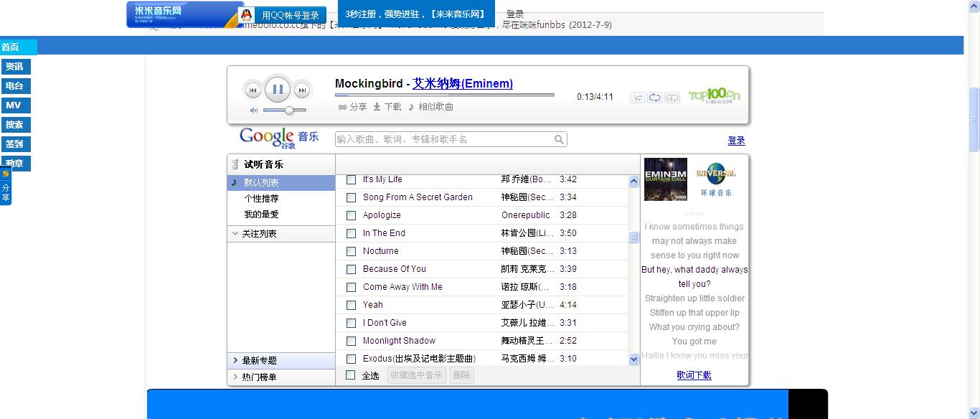Screen dimensions: 980x419
Task: Check the Moonlight Shadow checkbox
Action: 352,341
